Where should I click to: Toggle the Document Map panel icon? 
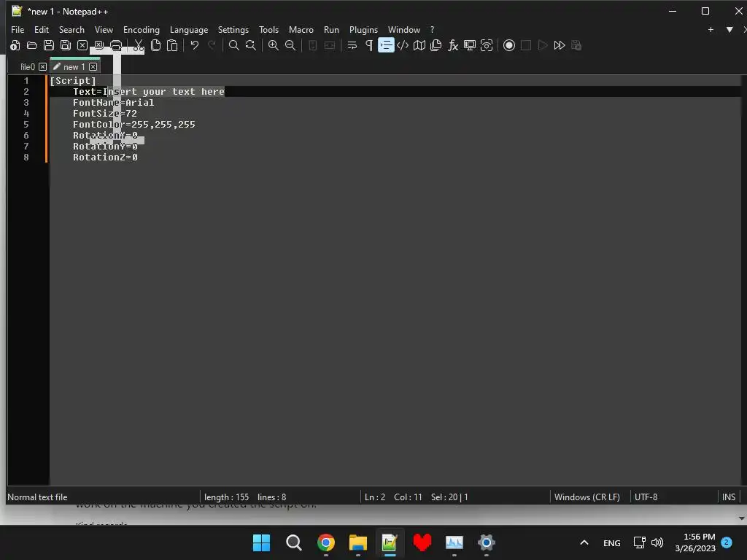419,45
